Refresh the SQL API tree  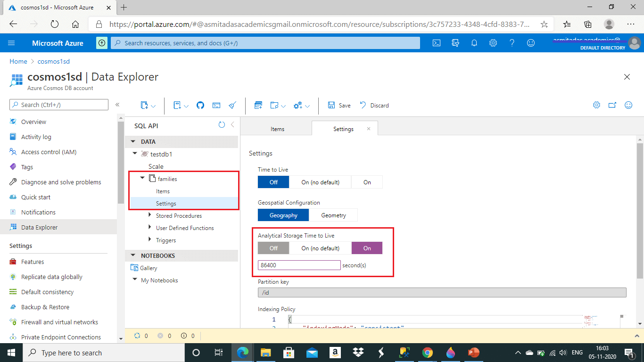[222, 125]
